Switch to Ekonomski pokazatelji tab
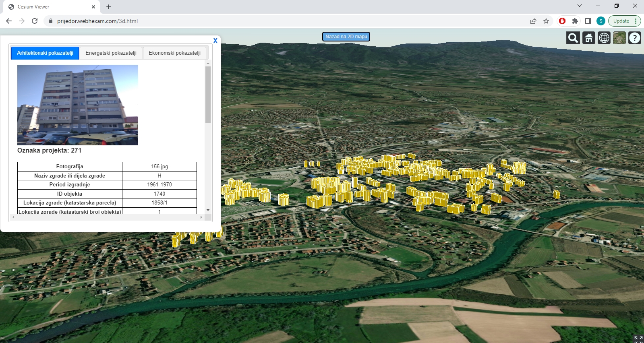644x343 pixels. (x=174, y=53)
